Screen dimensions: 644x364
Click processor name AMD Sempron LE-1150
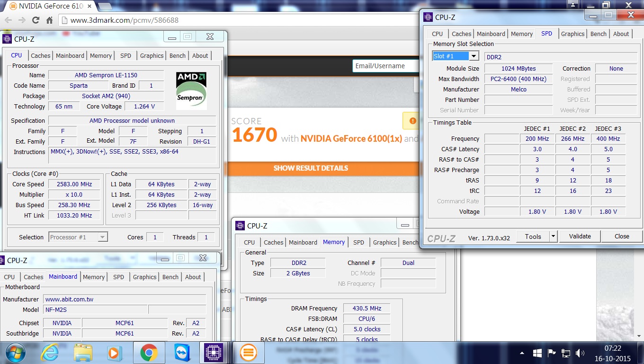pos(106,75)
